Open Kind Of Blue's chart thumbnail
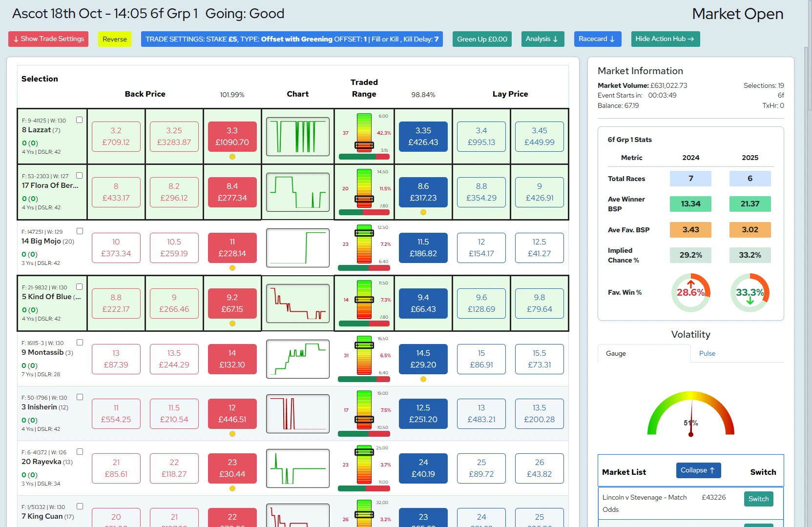 (297, 303)
